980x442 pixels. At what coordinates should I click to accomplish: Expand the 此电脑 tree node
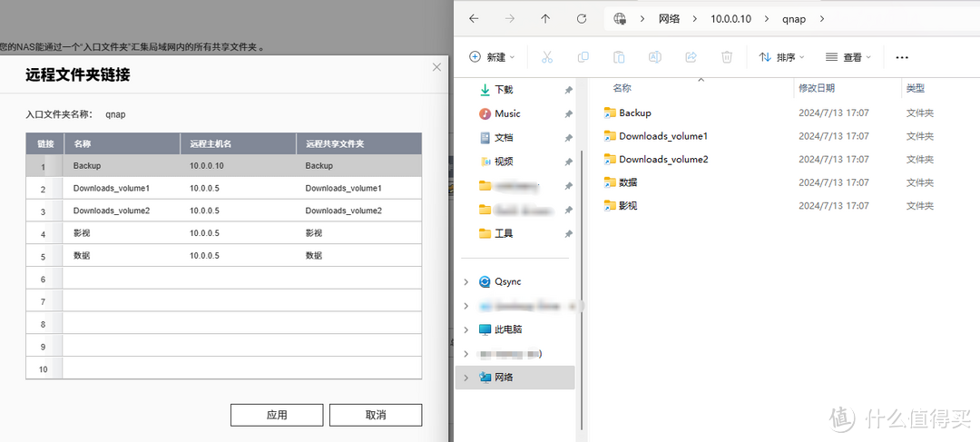(x=466, y=329)
